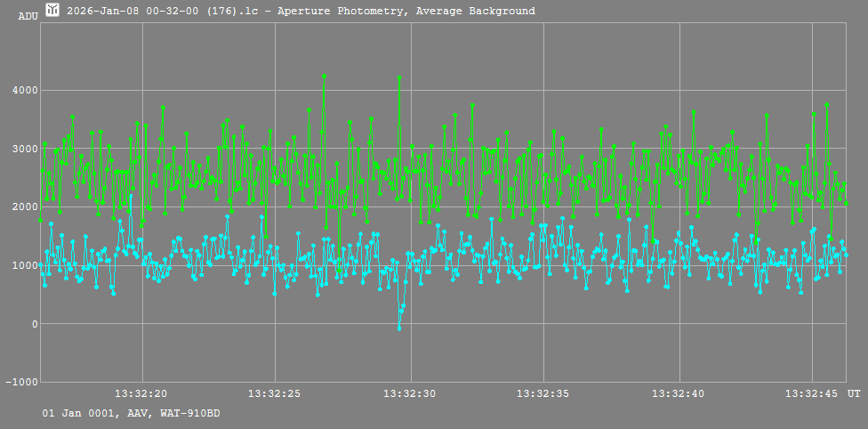Viewport: 868px width, 429px height.
Task: Click the 4000 label on the vertical axis
Action: [x=24, y=90]
